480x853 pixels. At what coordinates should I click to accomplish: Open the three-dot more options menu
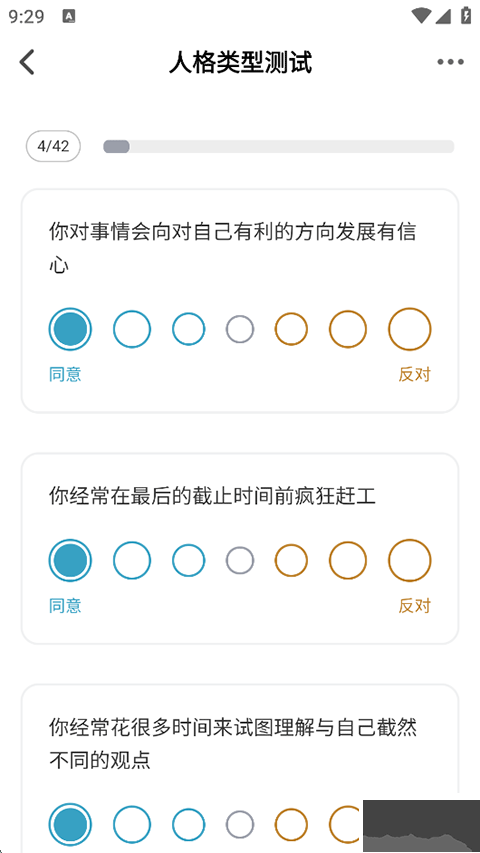tap(451, 62)
